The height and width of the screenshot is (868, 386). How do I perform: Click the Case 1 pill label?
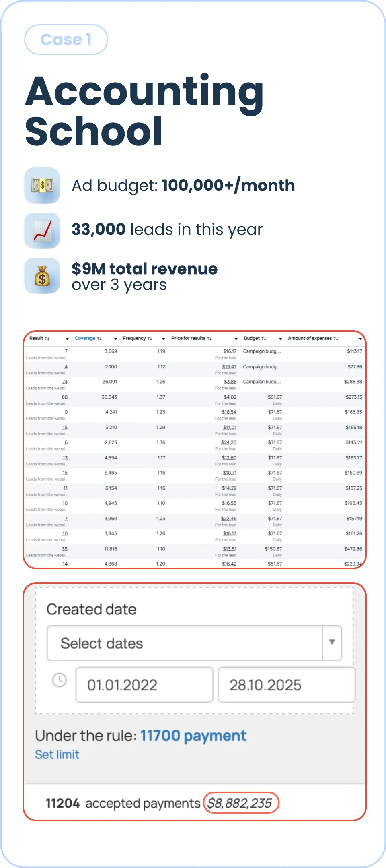(66, 39)
